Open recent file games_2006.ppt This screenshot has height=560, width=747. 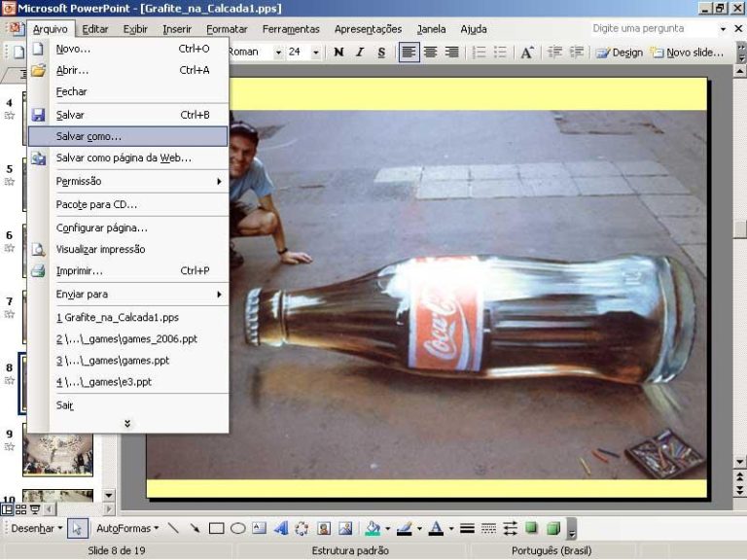coord(127,339)
